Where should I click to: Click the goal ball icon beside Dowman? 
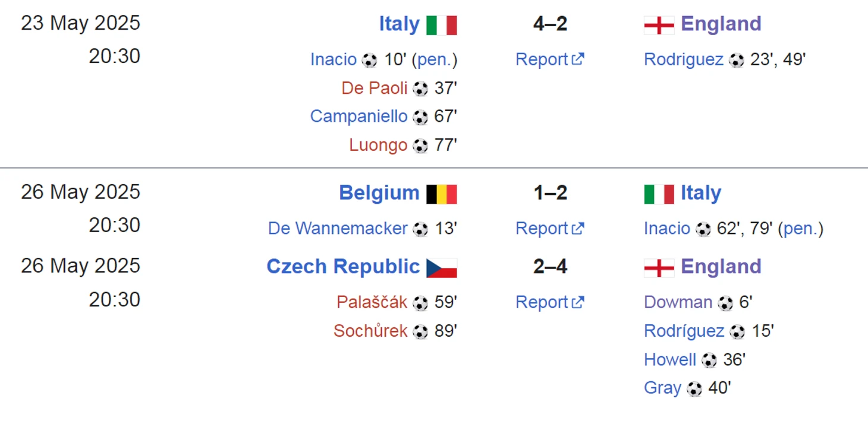tap(725, 303)
